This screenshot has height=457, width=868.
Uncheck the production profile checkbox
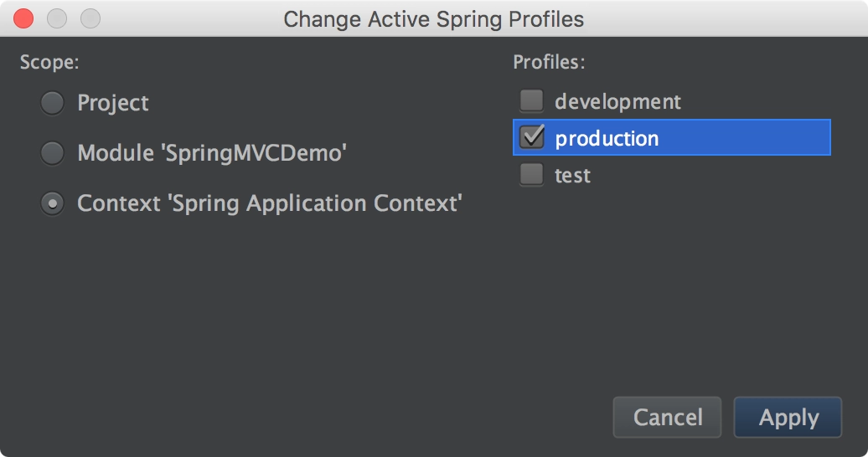tap(531, 137)
